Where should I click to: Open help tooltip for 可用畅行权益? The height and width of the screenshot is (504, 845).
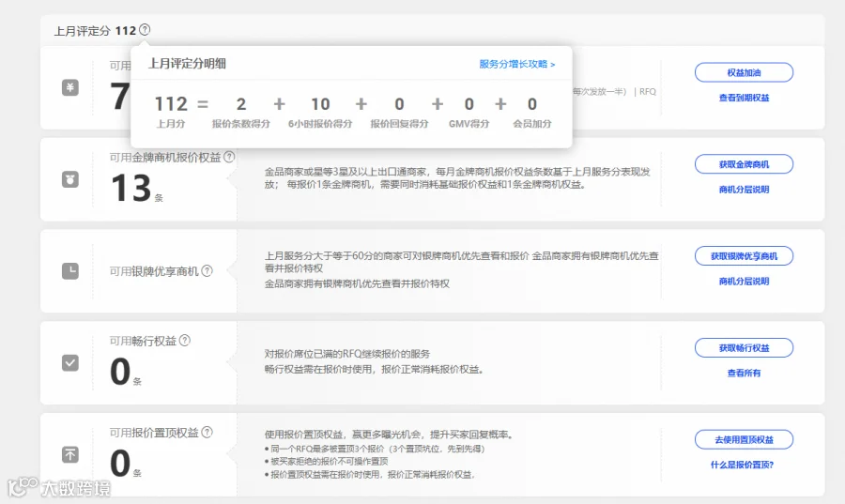pos(185,341)
